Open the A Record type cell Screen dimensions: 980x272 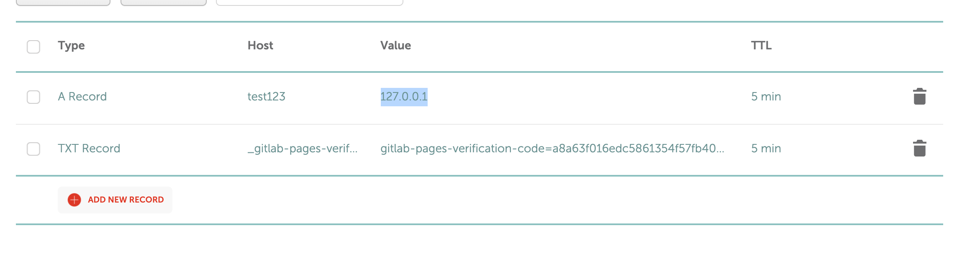click(82, 97)
